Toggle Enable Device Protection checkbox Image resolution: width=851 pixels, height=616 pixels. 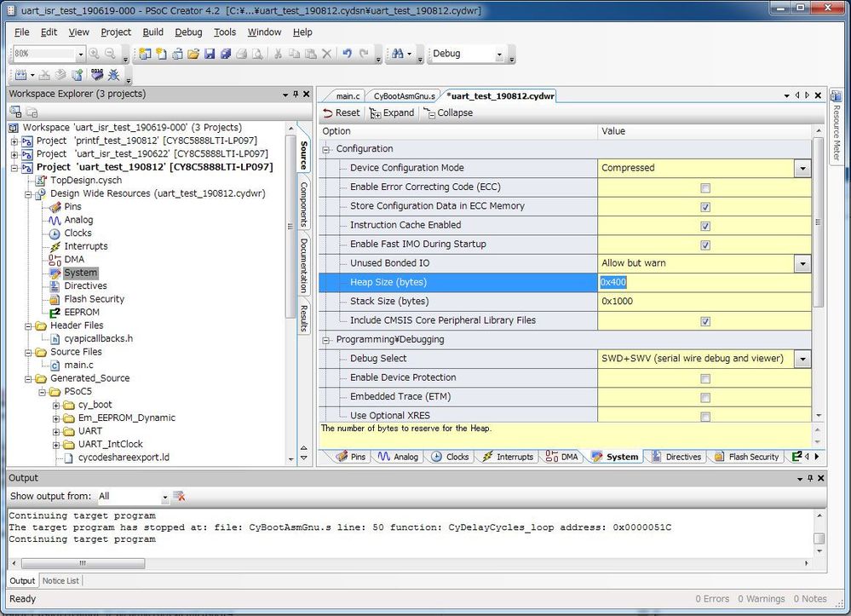coord(704,378)
